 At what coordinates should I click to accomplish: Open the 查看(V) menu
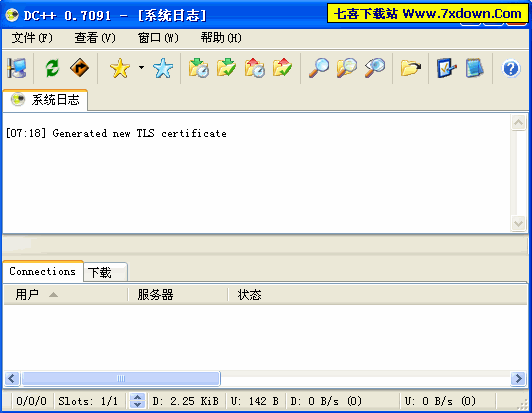tap(95, 38)
